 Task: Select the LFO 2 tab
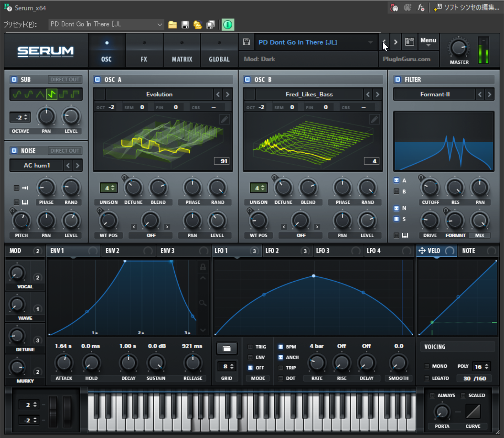287,251
